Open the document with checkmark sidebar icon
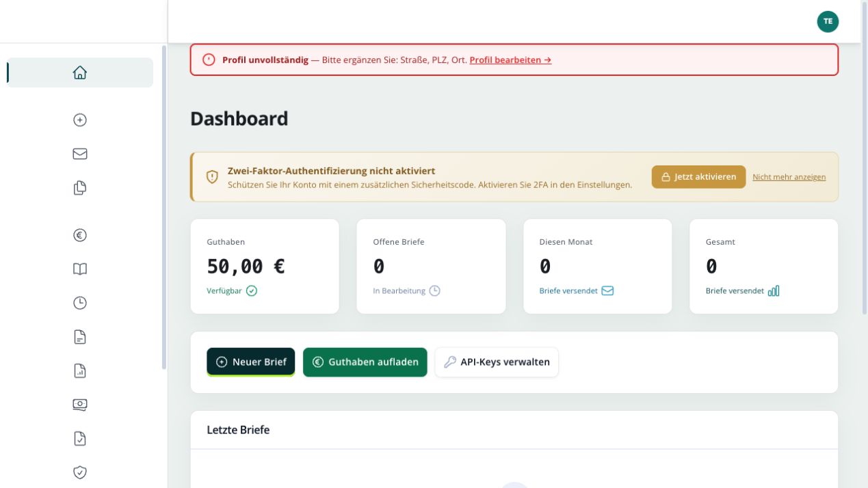Viewport: 868px width, 488px height. coord(80,439)
